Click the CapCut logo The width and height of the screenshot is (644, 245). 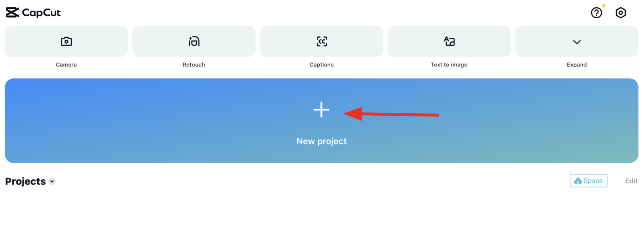pos(33,12)
